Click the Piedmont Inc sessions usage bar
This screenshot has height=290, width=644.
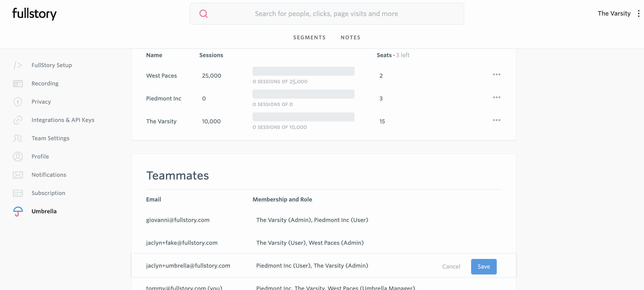[x=303, y=94]
